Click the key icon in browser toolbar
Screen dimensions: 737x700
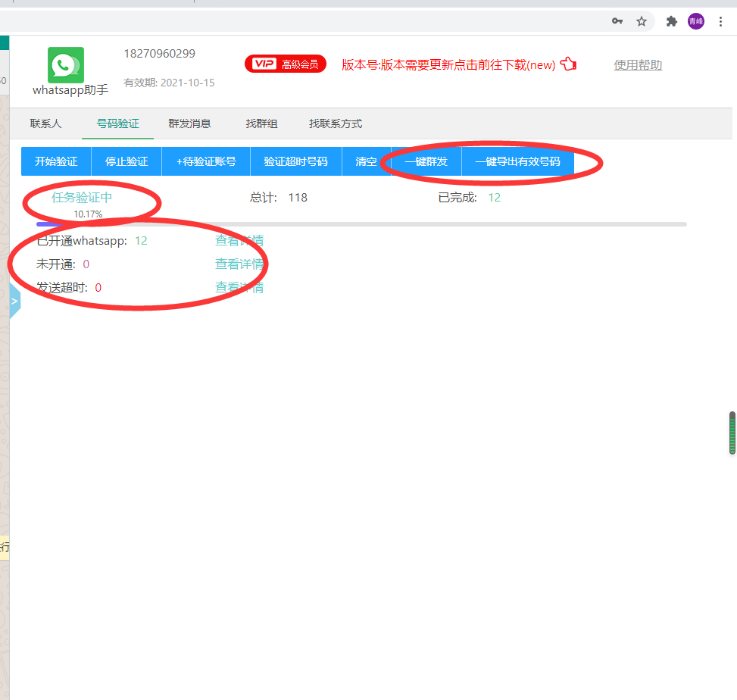tap(617, 21)
